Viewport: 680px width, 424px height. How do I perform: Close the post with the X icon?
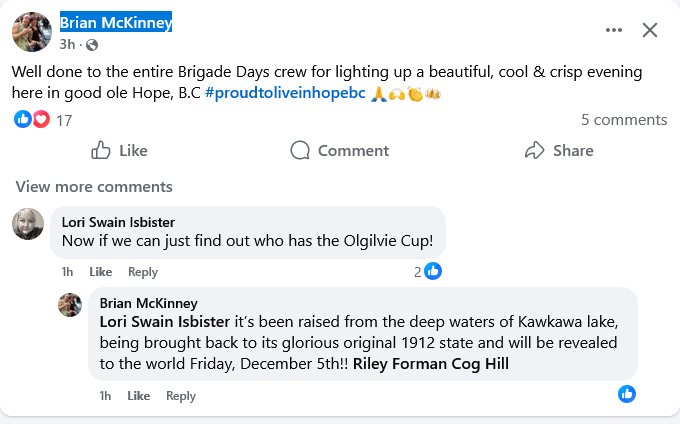[x=650, y=30]
